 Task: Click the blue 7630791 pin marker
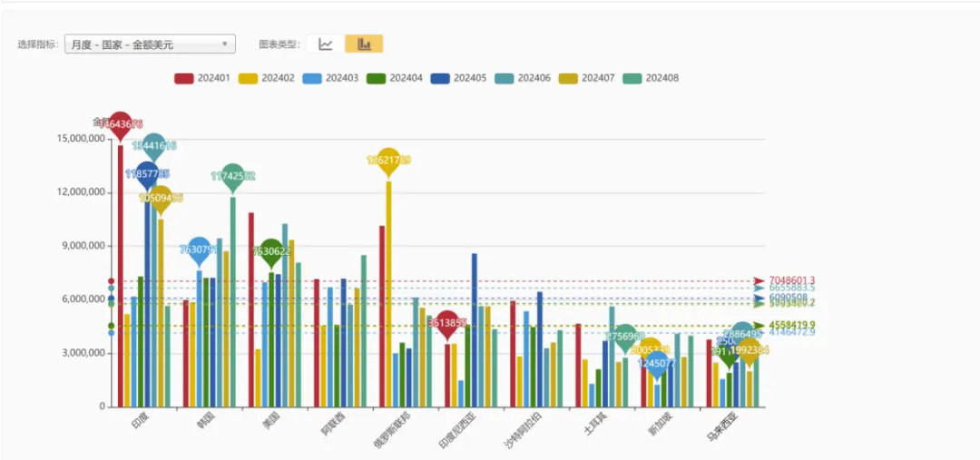point(198,250)
